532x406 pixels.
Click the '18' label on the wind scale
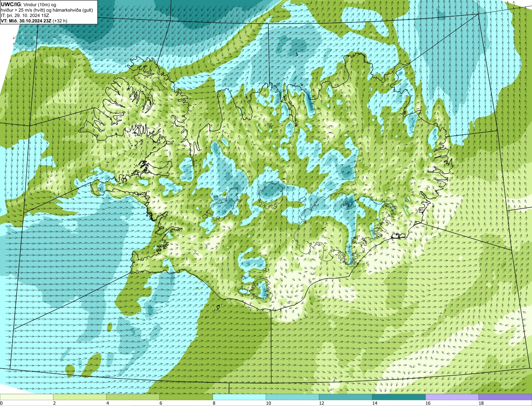tap(481, 403)
